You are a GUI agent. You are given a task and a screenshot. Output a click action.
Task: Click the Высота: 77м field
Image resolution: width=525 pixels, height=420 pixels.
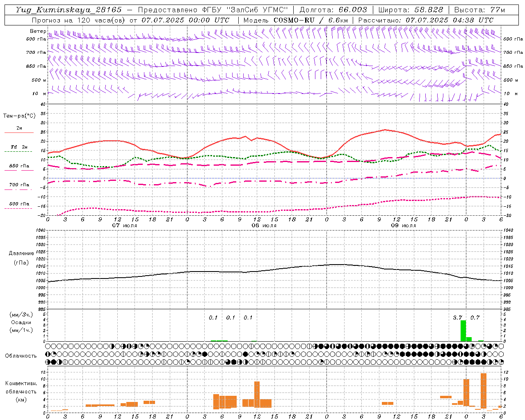pyautogui.click(x=480, y=10)
